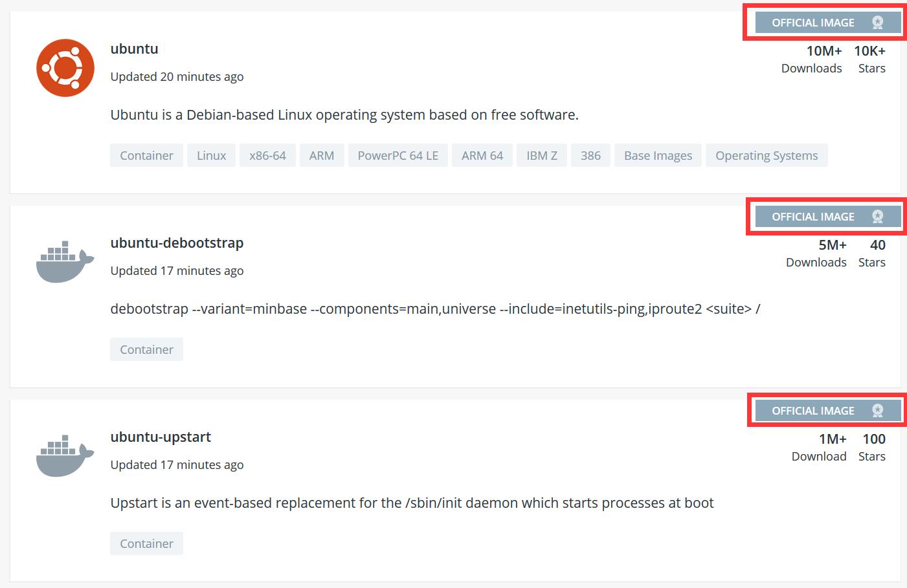This screenshot has width=907, height=588.
Task: Open the ubuntu-upstart repository title
Action: [161, 437]
